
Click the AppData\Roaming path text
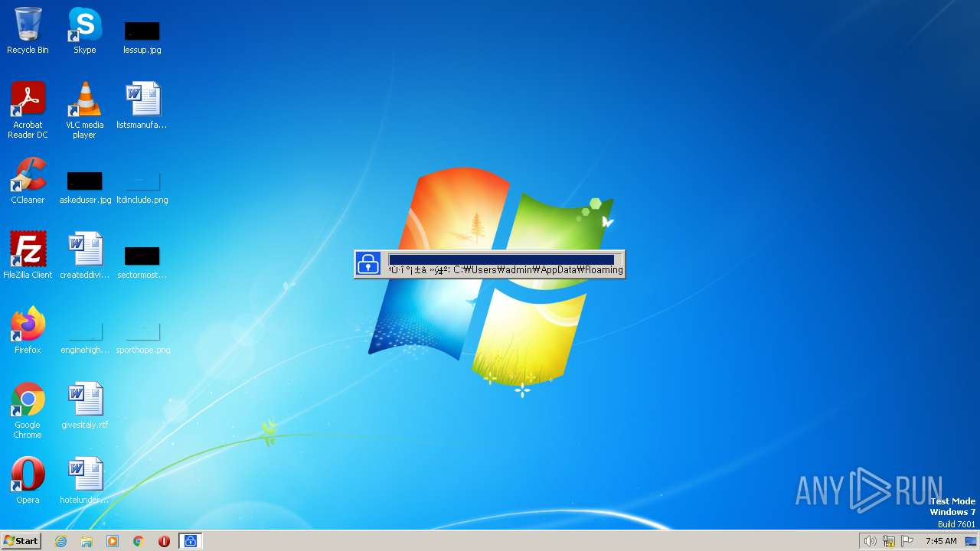coord(538,269)
